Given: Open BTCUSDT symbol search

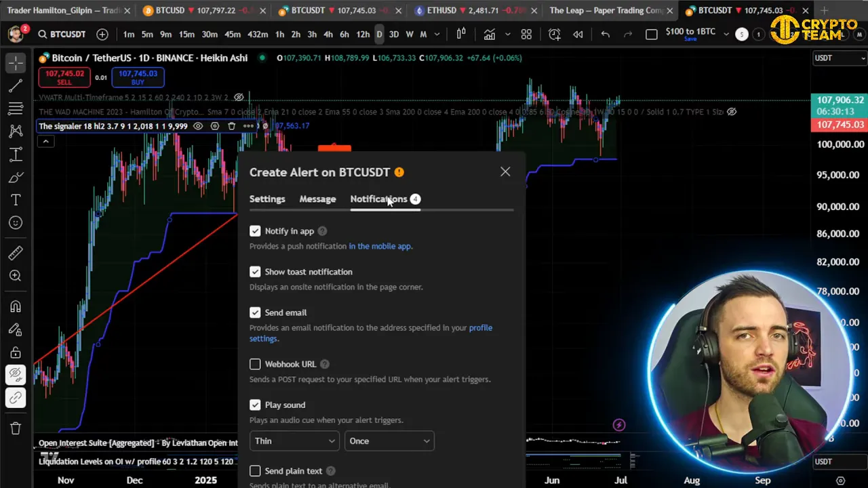Looking at the screenshot, I should point(62,35).
